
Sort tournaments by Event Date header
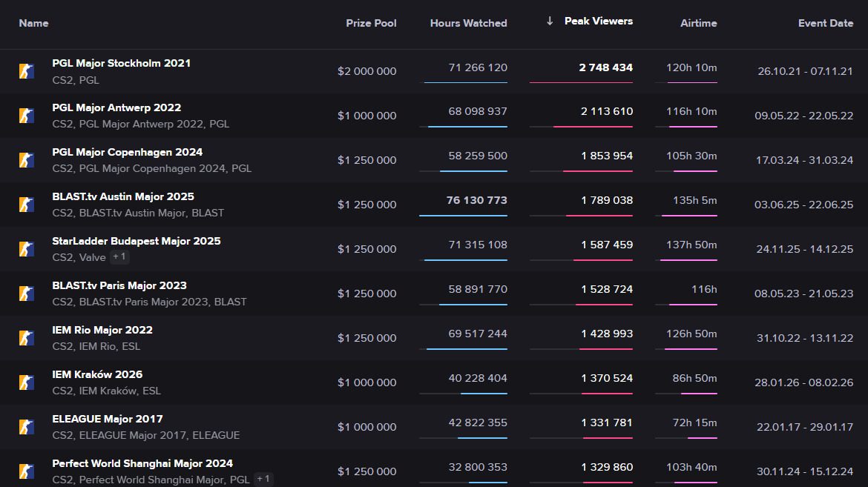[825, 23]
